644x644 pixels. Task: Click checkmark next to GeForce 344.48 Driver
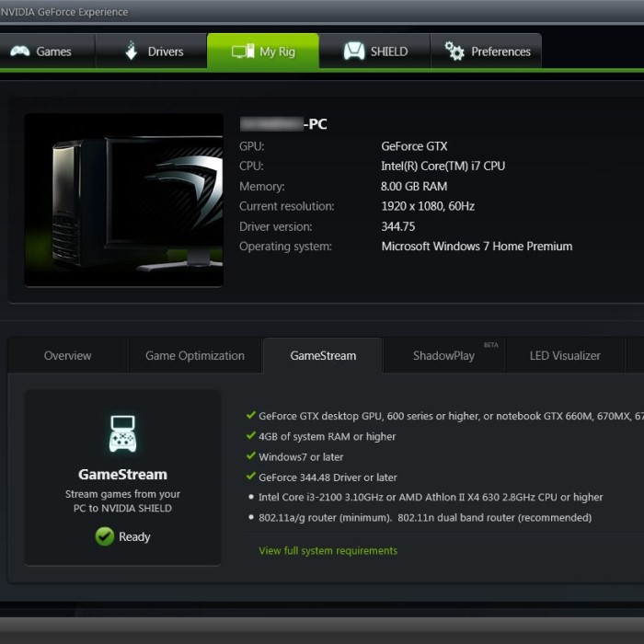coord(250,477)
